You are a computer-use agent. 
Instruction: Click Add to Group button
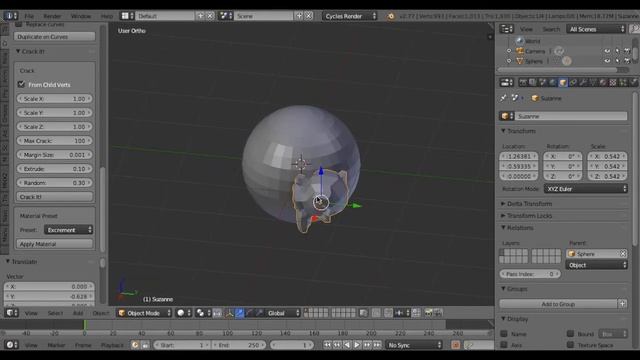pos(558,304)
